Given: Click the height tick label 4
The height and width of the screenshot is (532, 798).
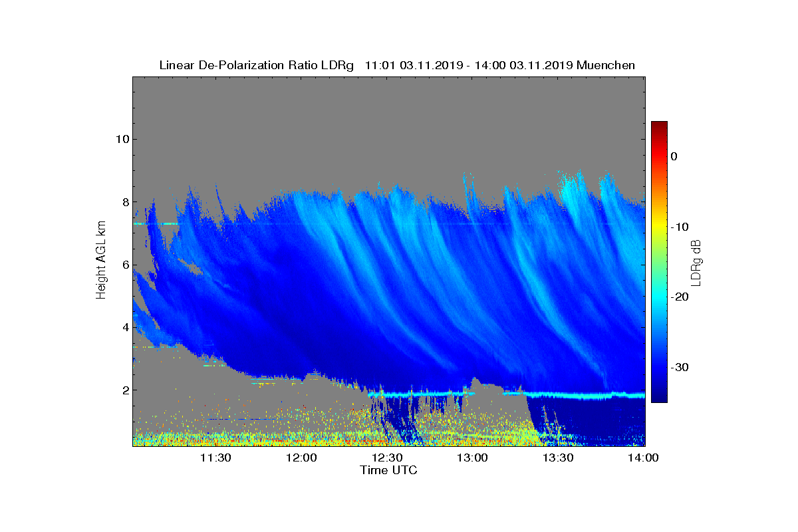Looking at the screenshot, I should (125, 327).
